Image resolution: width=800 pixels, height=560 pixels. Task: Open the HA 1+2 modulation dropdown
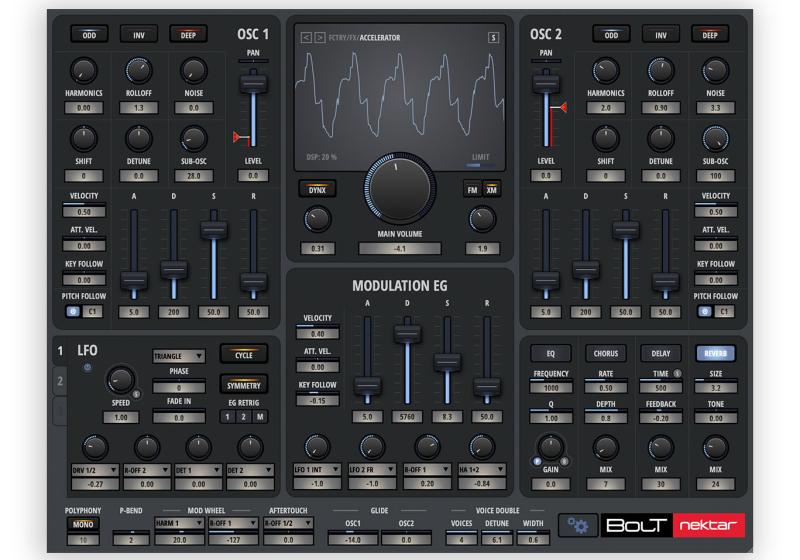pyautogui.click(x=482, y=469)
